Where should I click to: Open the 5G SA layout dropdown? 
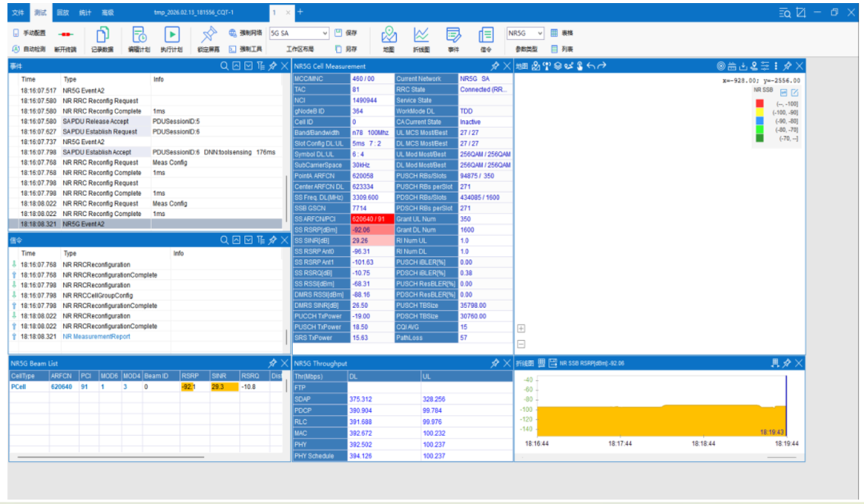pos(299,33)
